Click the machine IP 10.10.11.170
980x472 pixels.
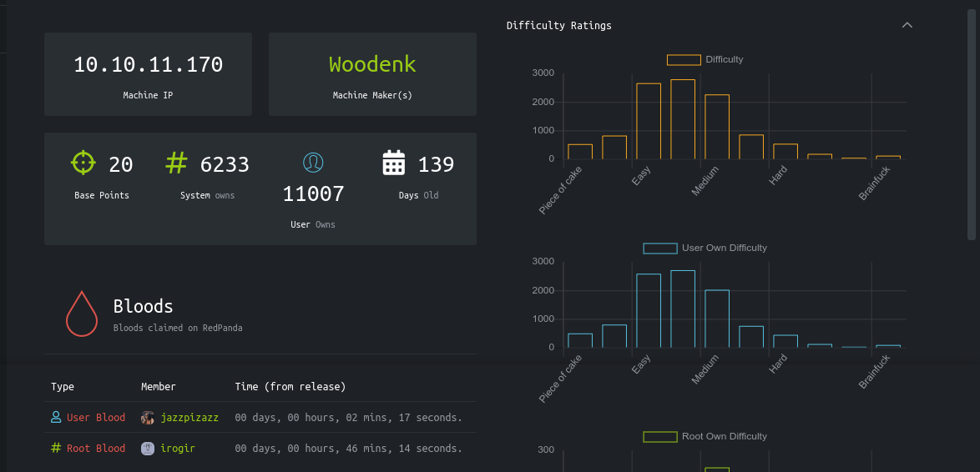pos(148,64)
